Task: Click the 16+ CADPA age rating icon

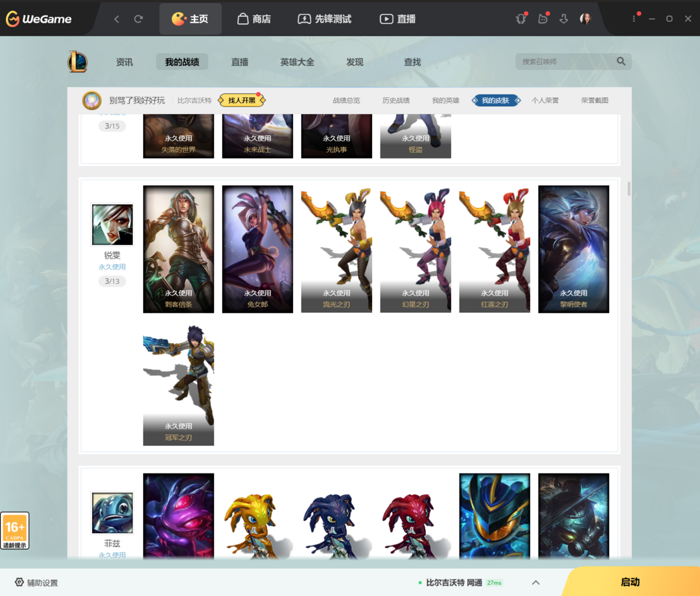Action: [x=15, y=531]
